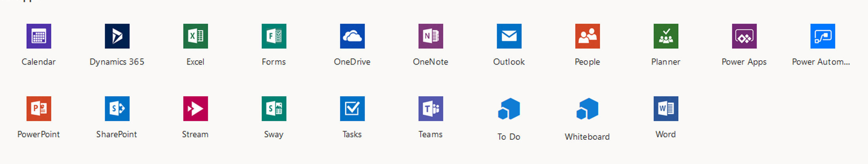868x164 pixels.
Task: Launch Dynamics 365 from the app grid
Action: pos(117,36)
